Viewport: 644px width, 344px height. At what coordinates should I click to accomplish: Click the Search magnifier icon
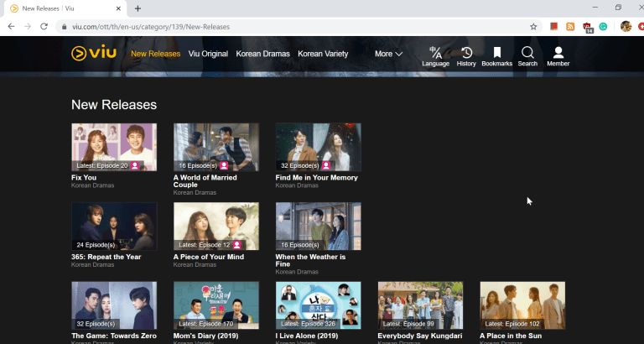tap(527, 54)
